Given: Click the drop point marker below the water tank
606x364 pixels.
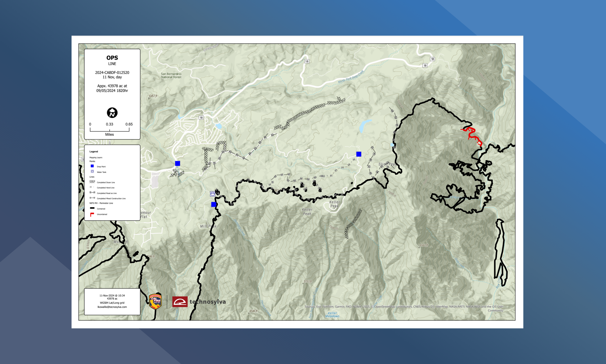Looking at the screenshot, I should [x=214, y=204].
